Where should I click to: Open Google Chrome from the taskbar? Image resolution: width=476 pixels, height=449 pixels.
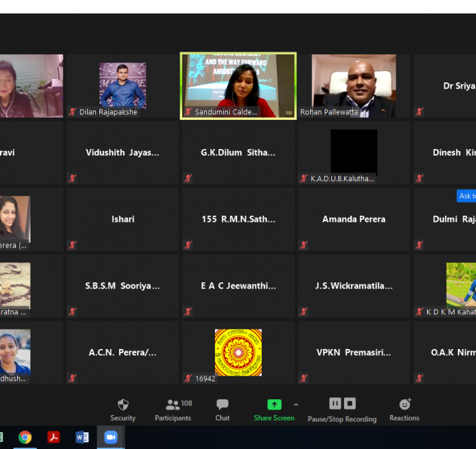click(x=25, y=437)
